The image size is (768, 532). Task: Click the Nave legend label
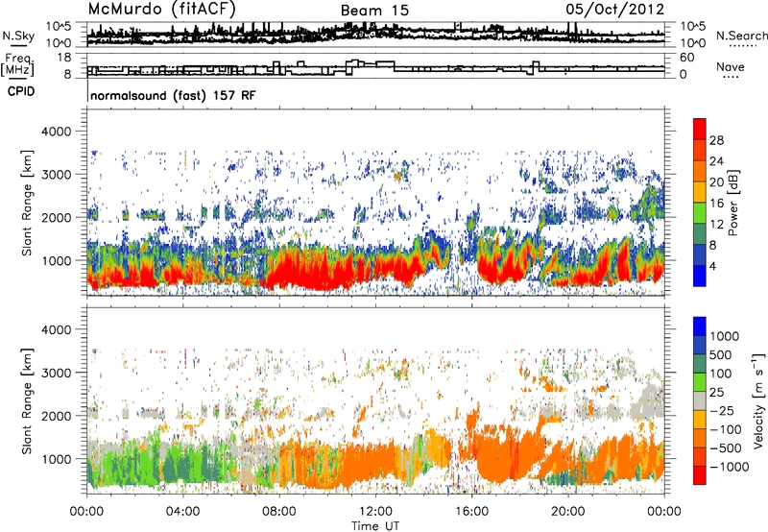[730, 66]
